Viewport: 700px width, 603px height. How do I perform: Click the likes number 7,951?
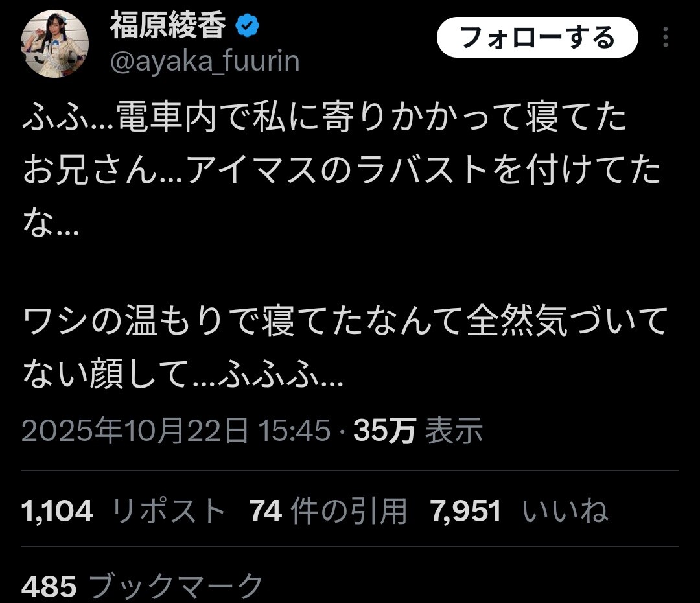[x=465, y=511]
